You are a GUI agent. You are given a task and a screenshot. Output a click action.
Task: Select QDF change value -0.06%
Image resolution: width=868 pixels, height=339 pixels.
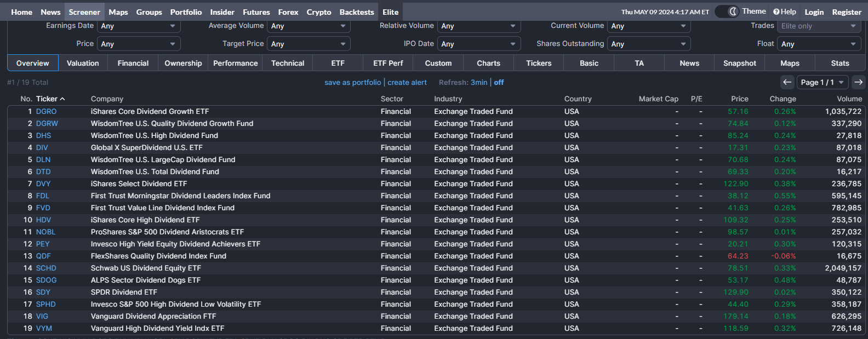(784, 256)
